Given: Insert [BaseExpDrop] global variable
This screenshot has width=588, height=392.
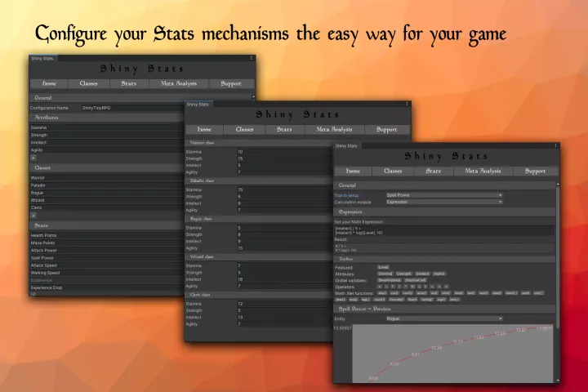Looking at the screenshot, I should [x=390, y=280].
